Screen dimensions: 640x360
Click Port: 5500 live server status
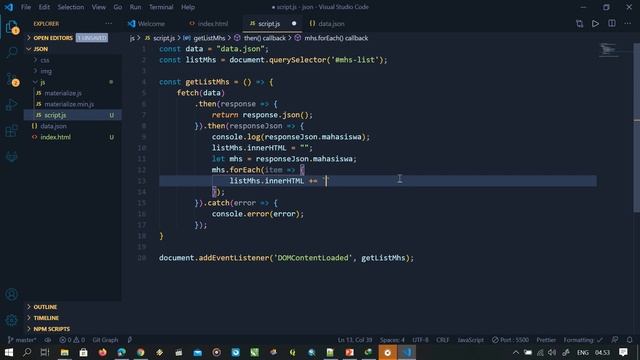(510, 340)
